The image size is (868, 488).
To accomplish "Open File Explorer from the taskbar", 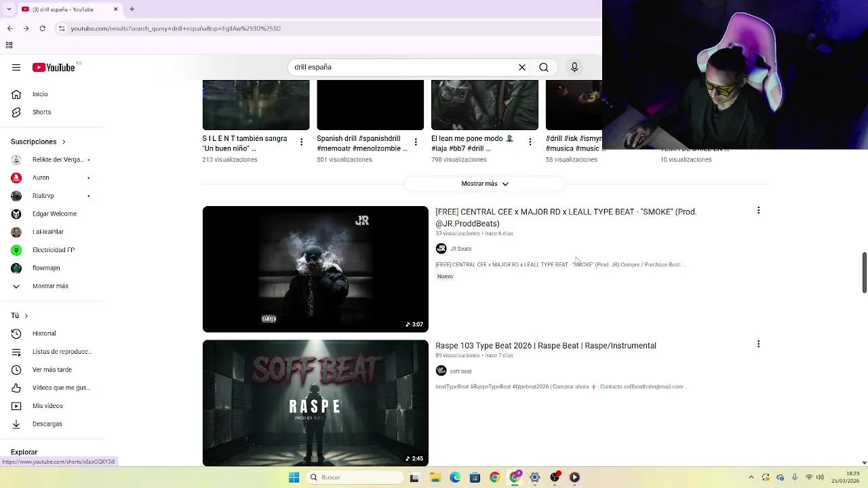I will click(435, 477).
